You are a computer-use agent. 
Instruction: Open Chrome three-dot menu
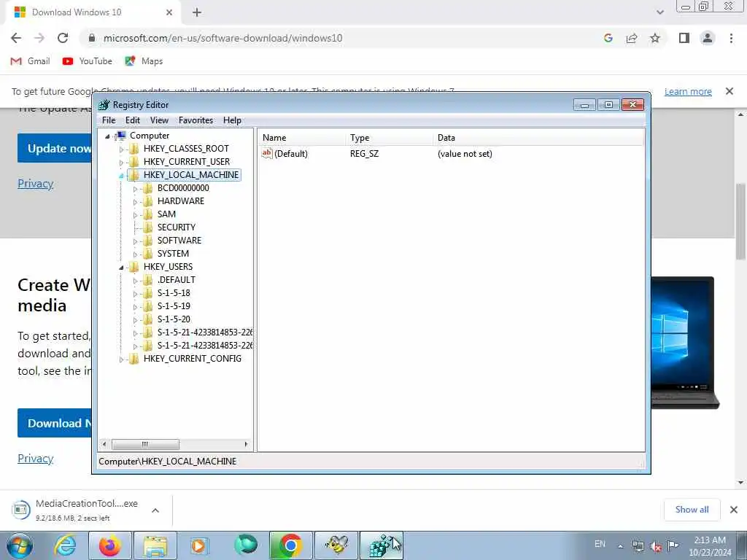click(731, 38)
